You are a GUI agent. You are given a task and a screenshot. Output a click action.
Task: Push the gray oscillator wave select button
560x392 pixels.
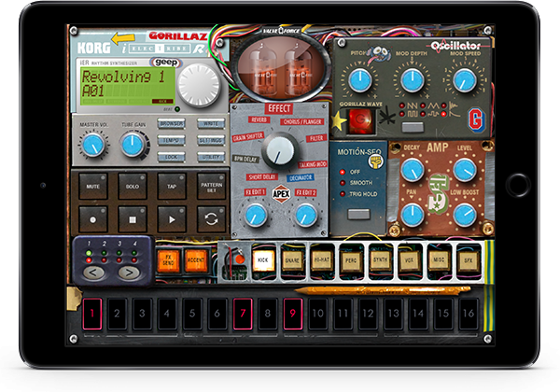pyautogui.click(x=413, y=127)
